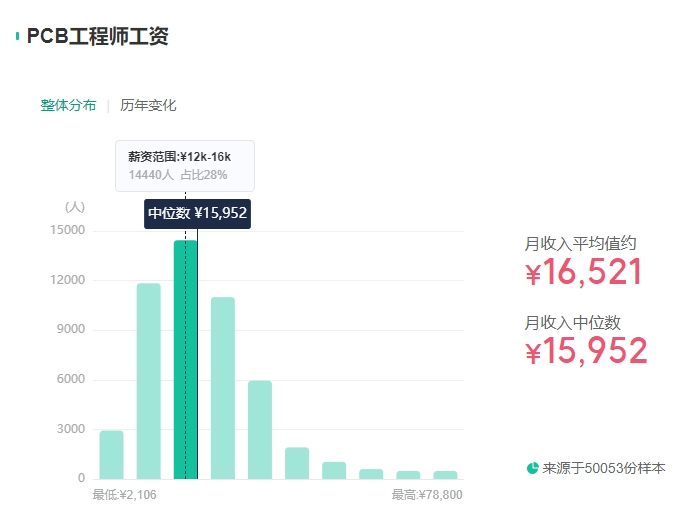Screen dimensions: 688x517
Task: Click the first bar of about 3000 people
Action: (111, 455)
